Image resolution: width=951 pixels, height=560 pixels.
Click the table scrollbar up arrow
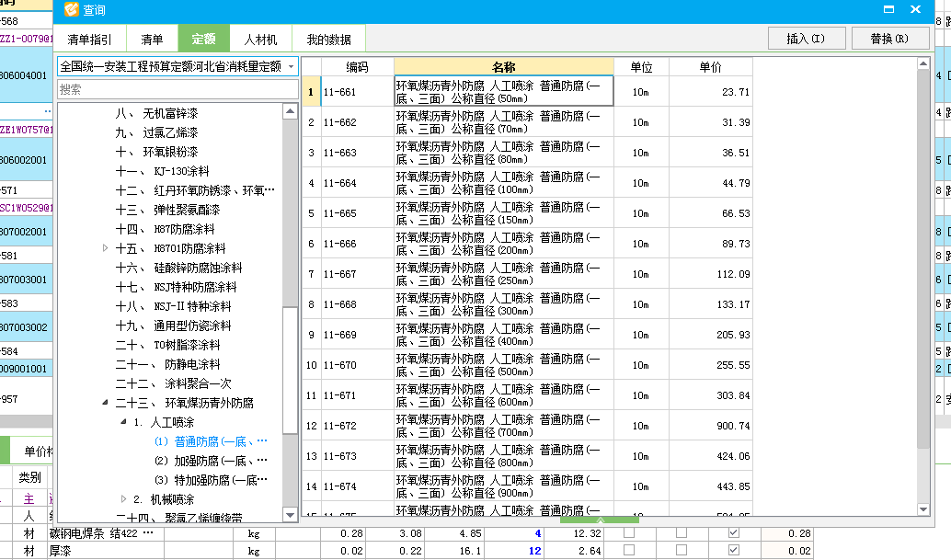(x=923, y=63)
